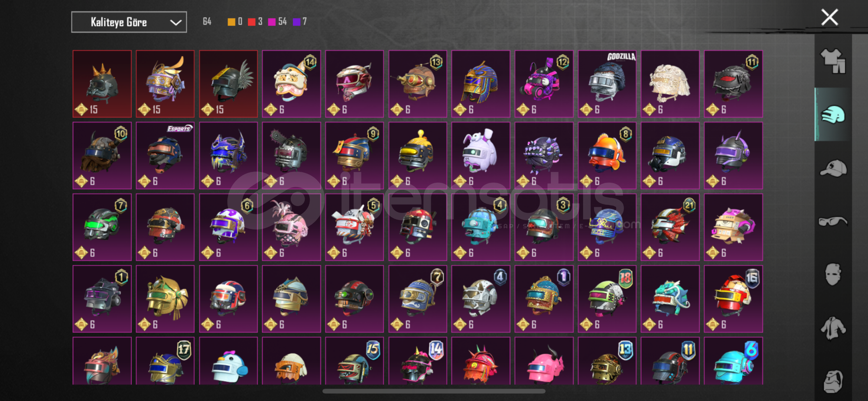Screen dimensions: 868x401
Task: Pick the orange clownfish helmet with badge 8
Action: tap(607, 156)
